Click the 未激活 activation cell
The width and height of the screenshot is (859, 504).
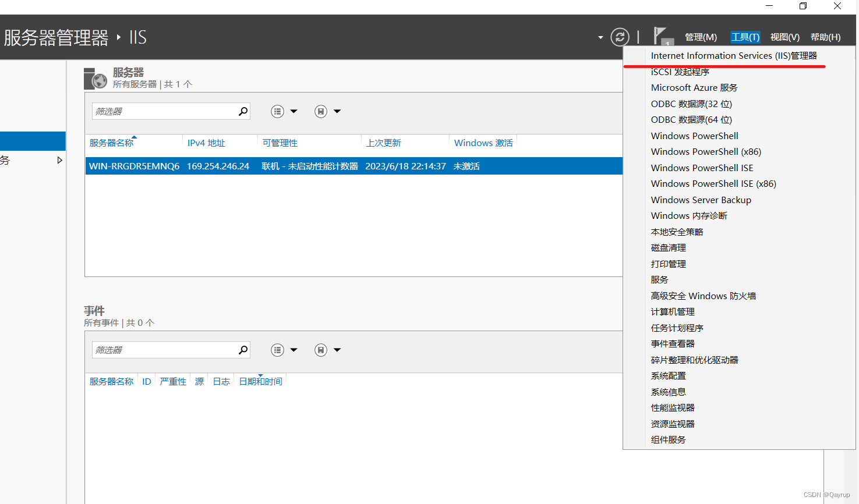coord(466,166)
